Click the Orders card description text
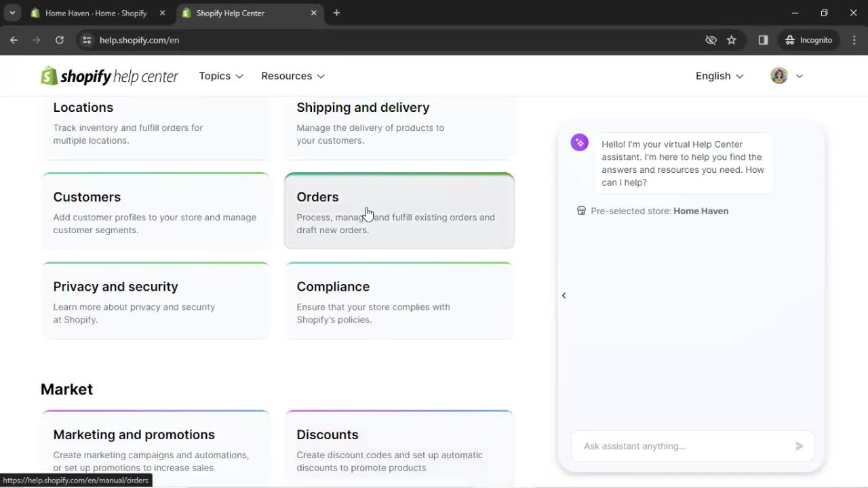Viewport: 868px width, 488px height. click(395, 224)
